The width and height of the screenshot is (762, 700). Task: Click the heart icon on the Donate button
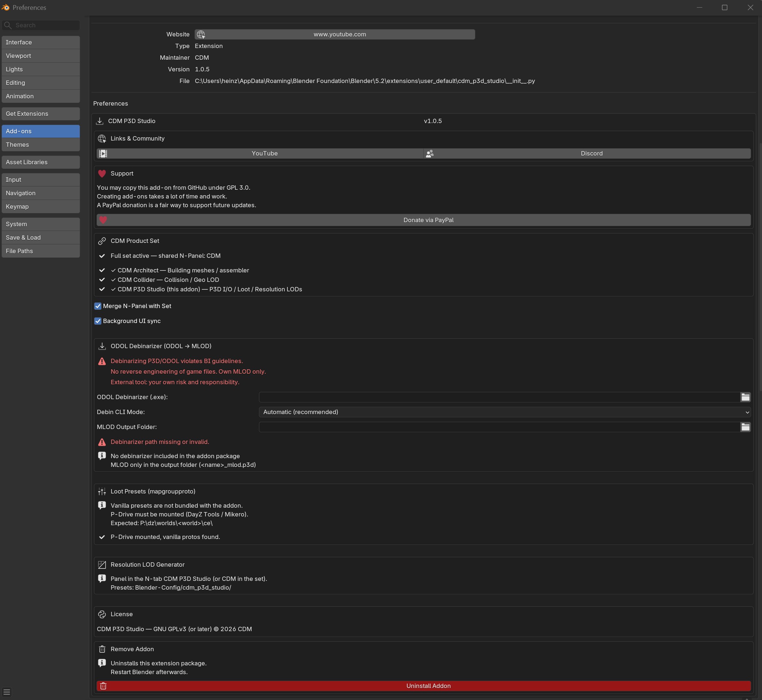tap(103, 220)
